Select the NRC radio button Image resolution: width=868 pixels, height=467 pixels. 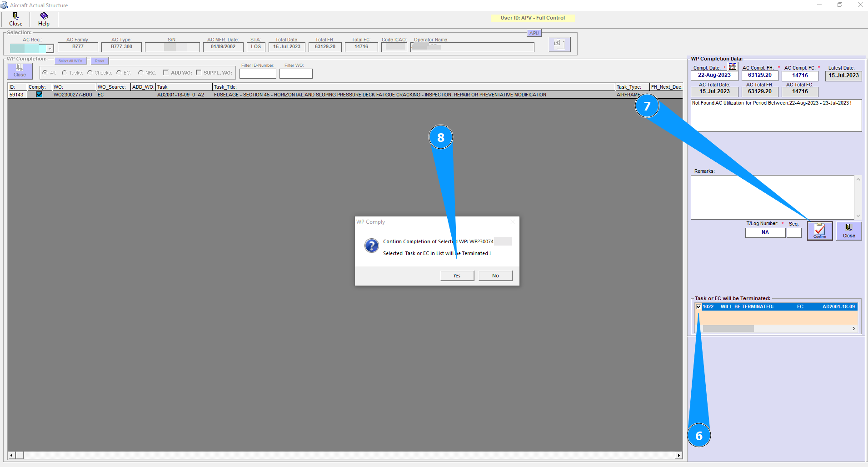coord(140,73)
